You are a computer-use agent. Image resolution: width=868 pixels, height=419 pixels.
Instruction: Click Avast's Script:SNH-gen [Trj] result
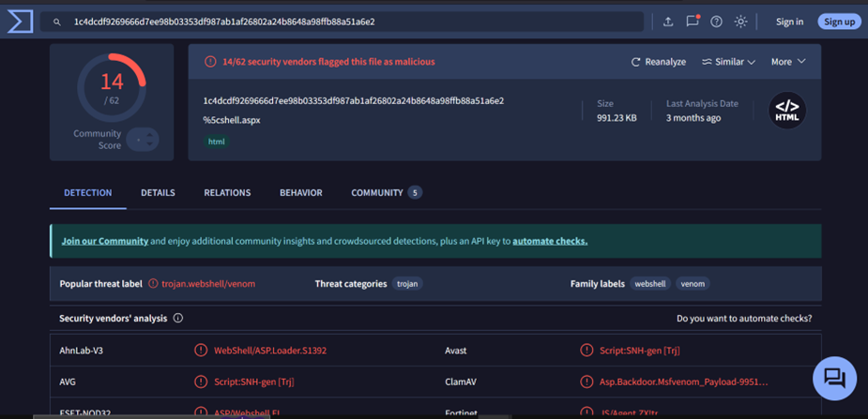tap(639, 351)
